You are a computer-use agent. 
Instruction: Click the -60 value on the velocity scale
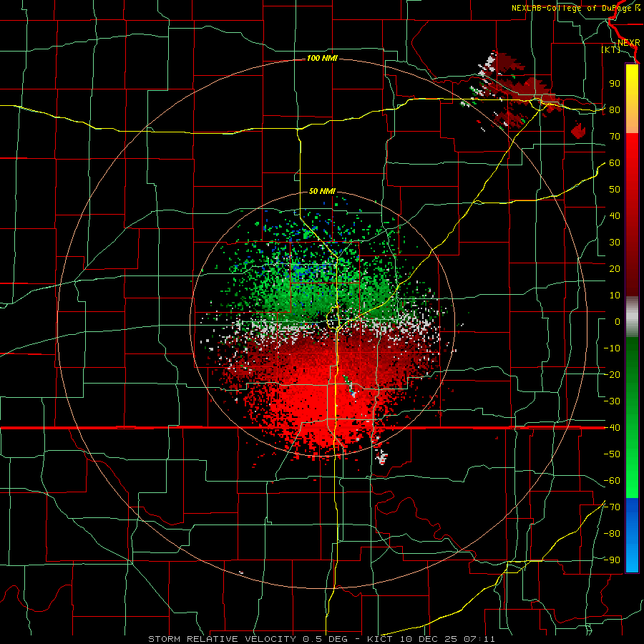coord(612,481)
